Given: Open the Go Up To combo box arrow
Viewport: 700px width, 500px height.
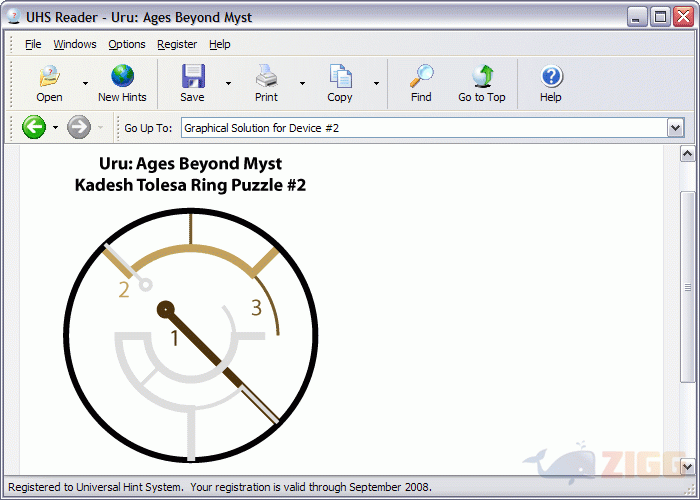Looking at the screenshot, I should [675, 128].
